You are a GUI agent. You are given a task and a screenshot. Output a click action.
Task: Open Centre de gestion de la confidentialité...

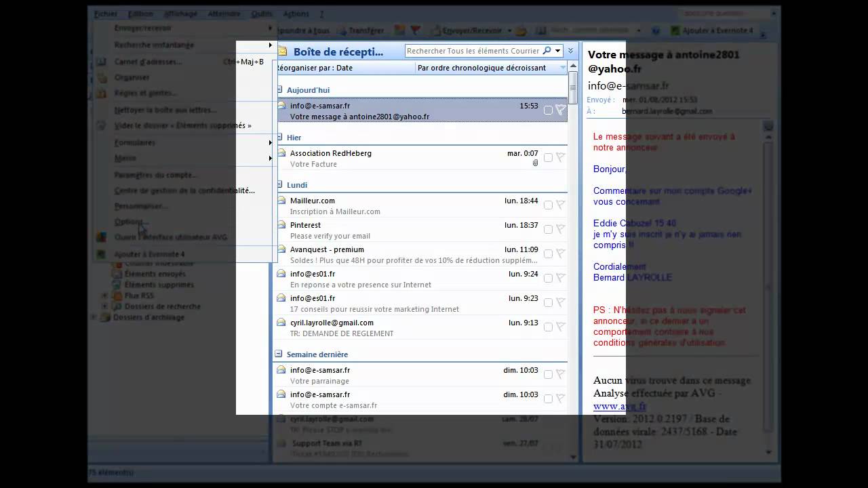click(183, 190)
